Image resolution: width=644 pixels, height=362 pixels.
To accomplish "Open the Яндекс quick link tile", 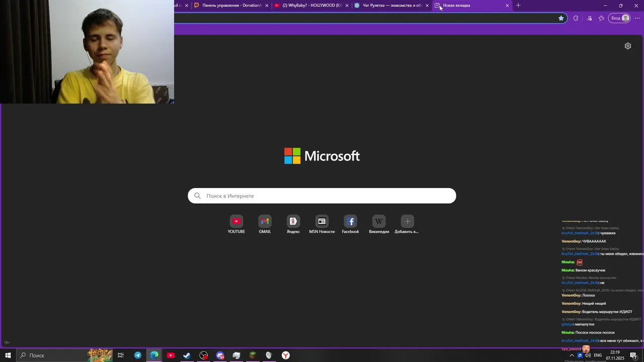I will [x=293, y=225].
